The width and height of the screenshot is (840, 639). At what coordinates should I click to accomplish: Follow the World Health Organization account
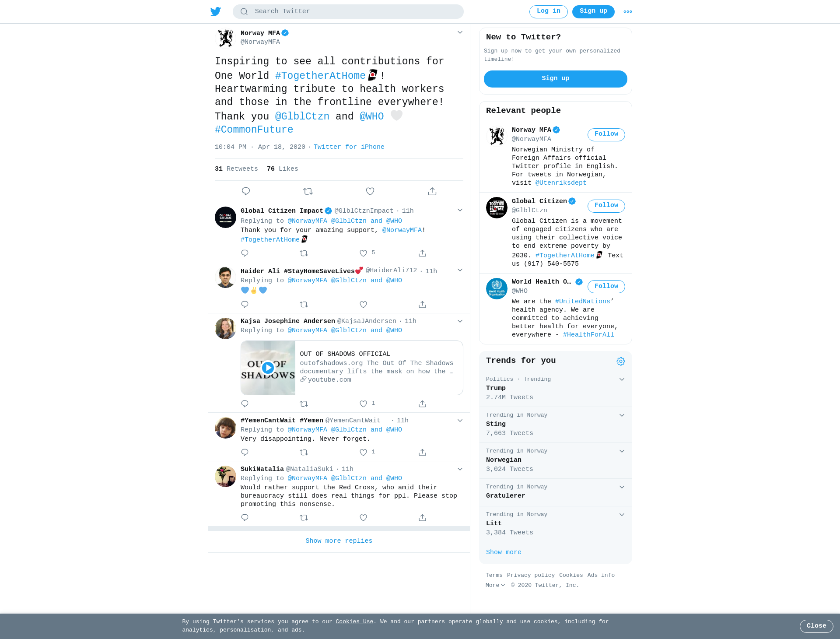tap(606, 286)
